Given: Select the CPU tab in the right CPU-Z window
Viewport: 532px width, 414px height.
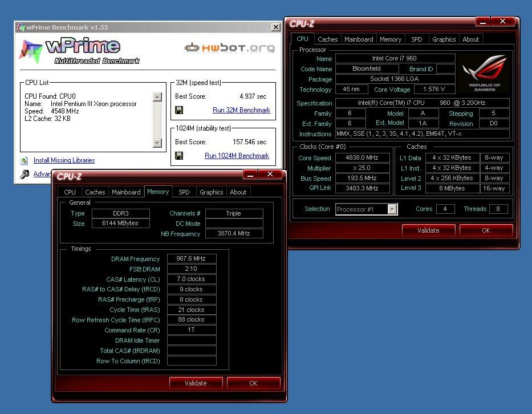Looking at the screenshot, I should point(302,39).
